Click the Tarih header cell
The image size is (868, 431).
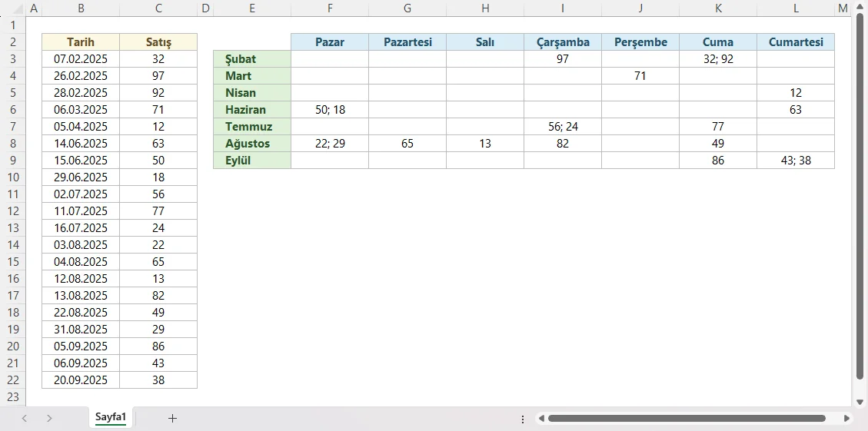pyautogui.click(x=81, y=42)
